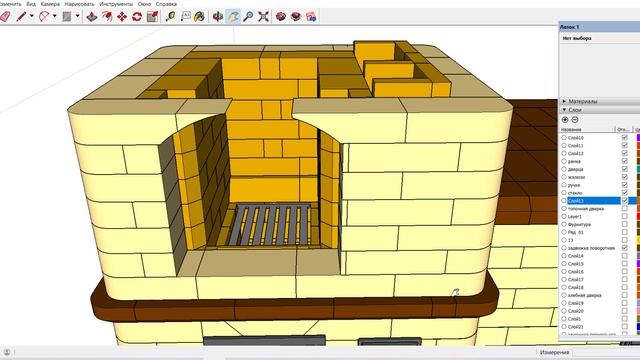Open the 3D Warehouse icon

[x=280, y=17]
